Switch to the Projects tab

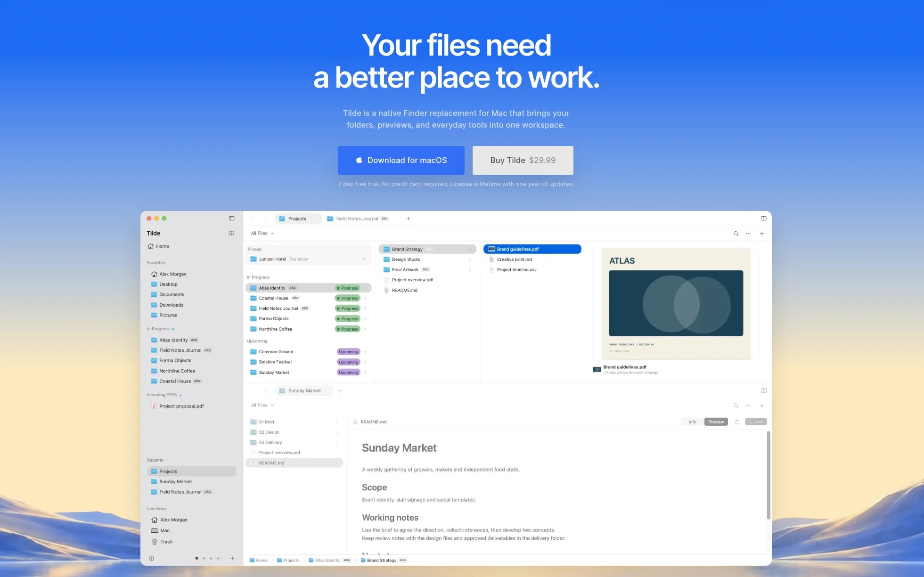(298, 219)
